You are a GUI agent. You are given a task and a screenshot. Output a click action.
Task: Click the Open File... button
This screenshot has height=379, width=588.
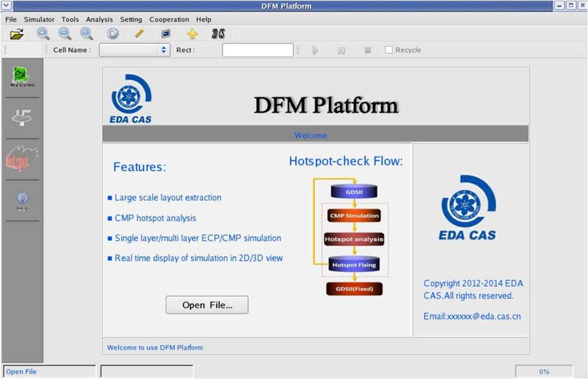[207, 305]
